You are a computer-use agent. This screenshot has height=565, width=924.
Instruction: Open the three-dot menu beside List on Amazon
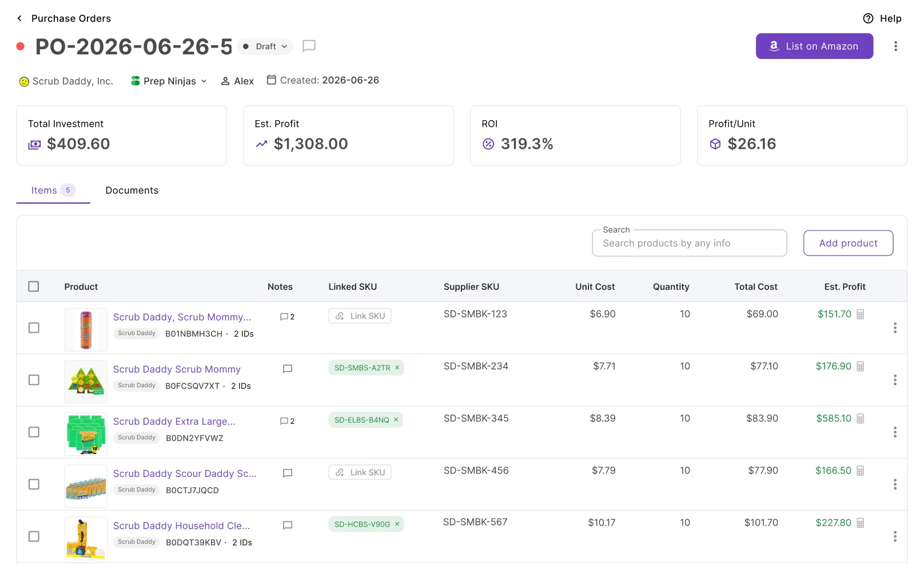click(x=895, y=46)
